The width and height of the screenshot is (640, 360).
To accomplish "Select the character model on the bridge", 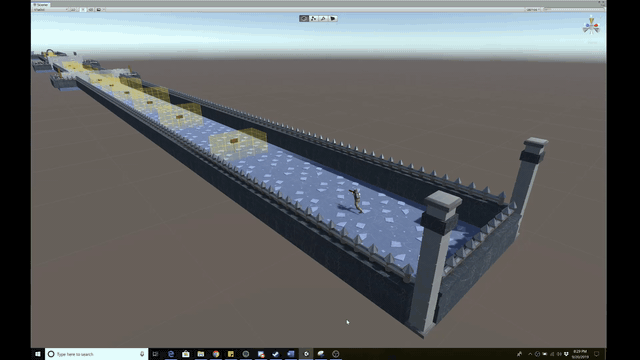I will pyautogui.click(x=356, y=200).
